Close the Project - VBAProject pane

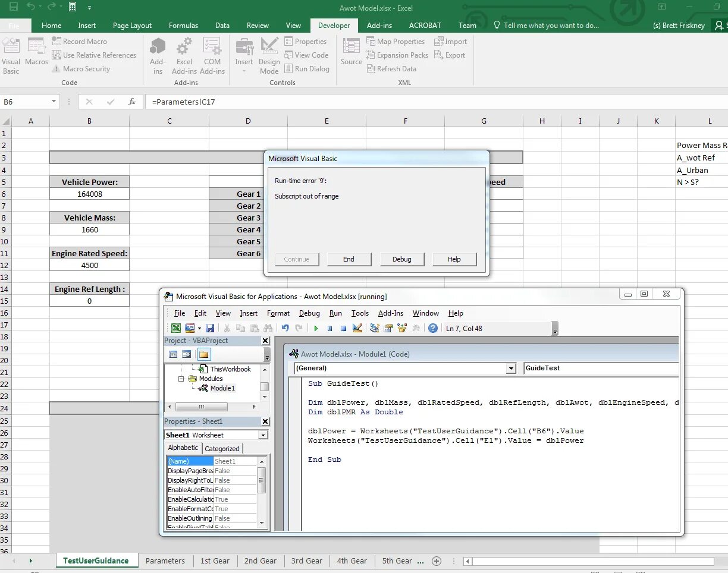point(265,341)
